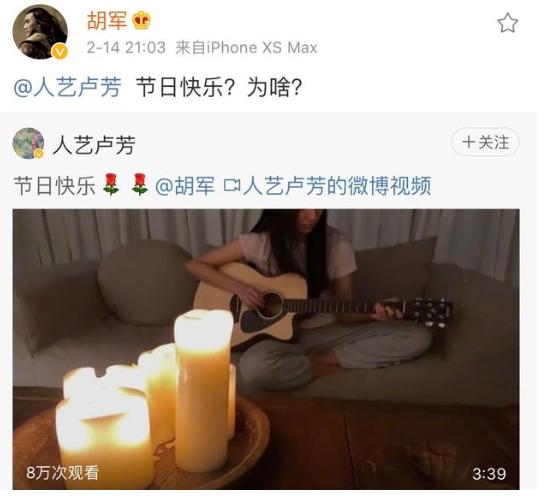Tap the post text 节日快乐？为啥？

point(219,87)
